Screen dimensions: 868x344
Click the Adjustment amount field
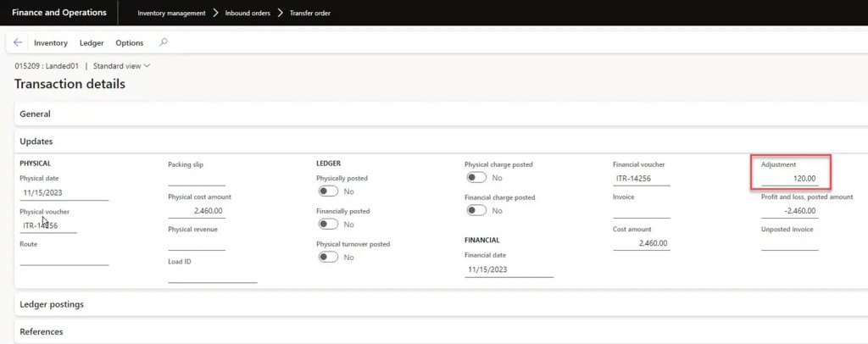coord(789,179)
